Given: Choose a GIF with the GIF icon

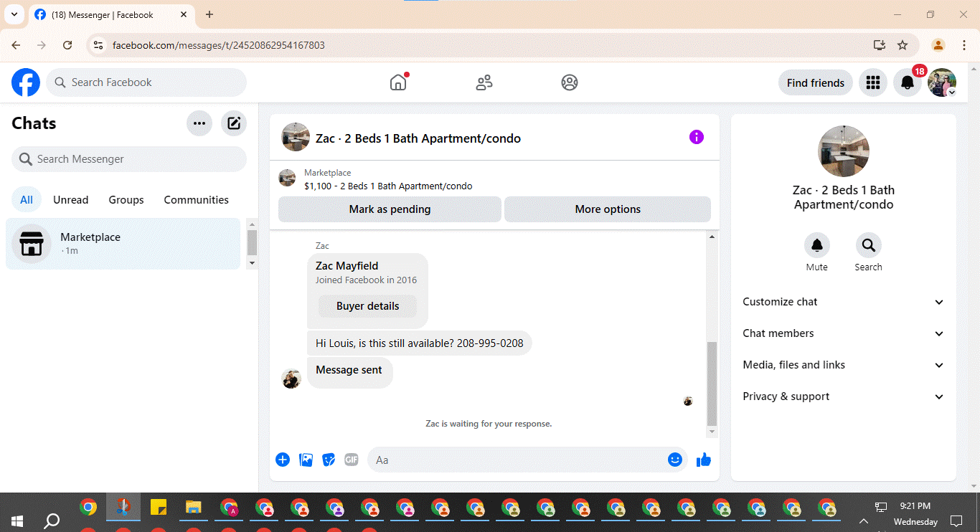Looking at the screenshot, I should click(352, 460).
